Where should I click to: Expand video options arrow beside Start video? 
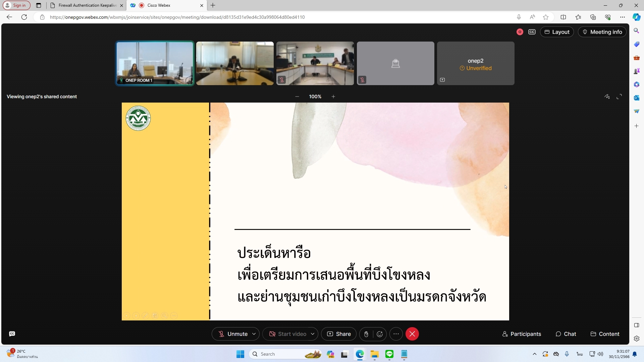coord(313,334)
